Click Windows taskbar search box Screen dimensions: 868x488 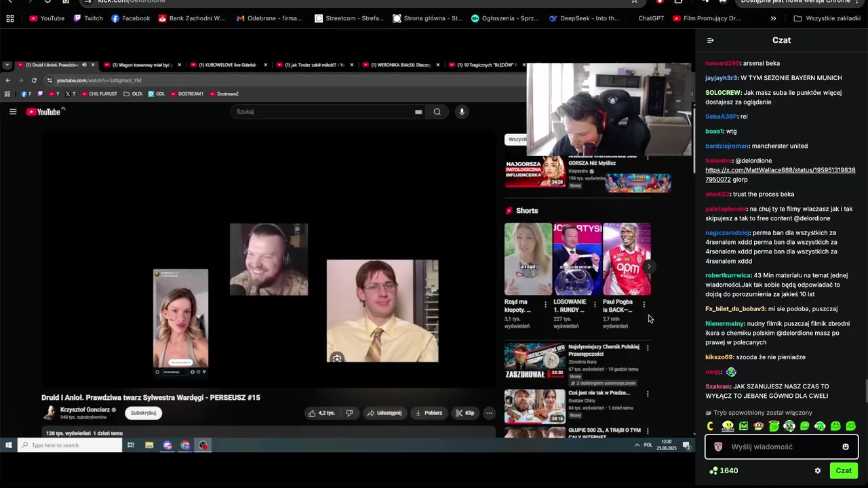pyautogui.click(x=70, y=445)
